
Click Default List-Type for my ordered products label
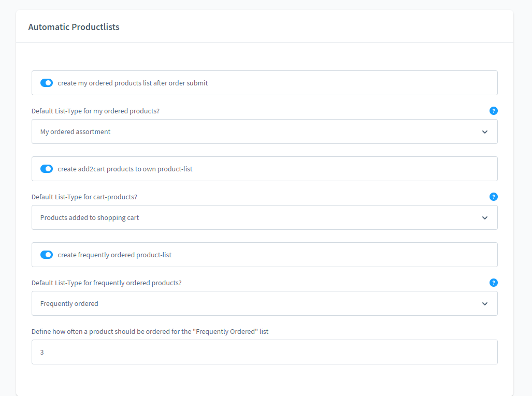(x=95, y=111)
